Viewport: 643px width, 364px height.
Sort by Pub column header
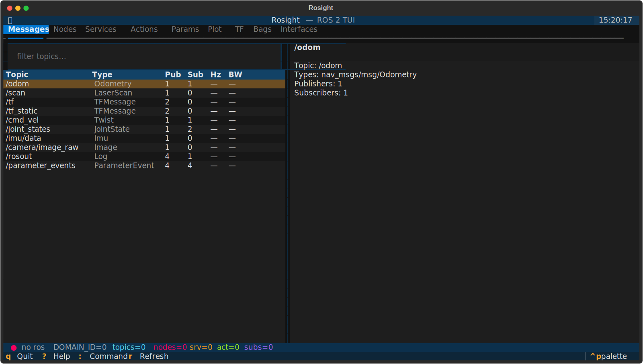[x=173, y=75]
